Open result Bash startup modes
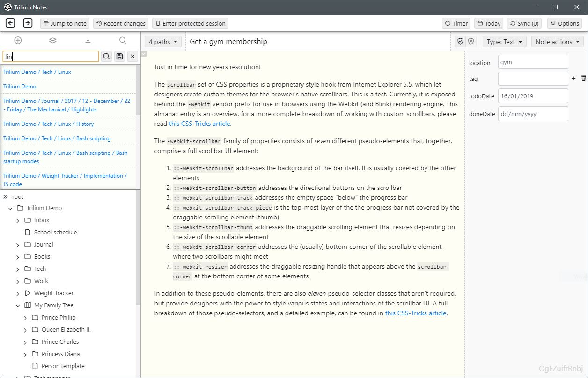 coord(65,157)
